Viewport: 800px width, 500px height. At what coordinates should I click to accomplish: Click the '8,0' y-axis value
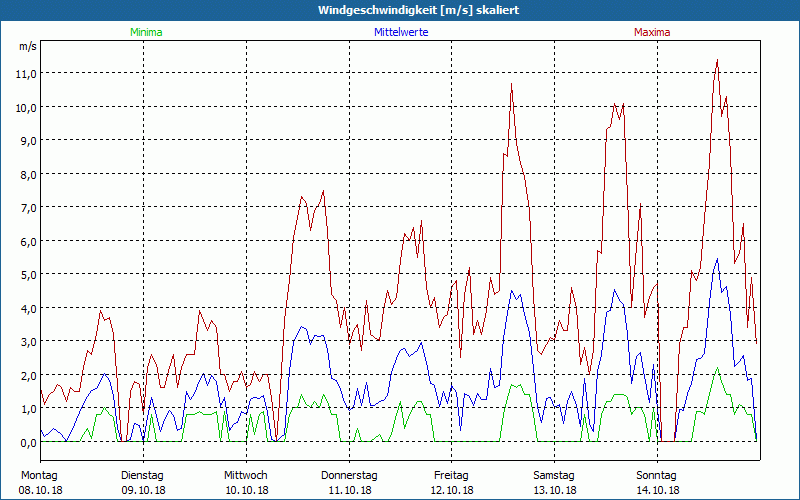30,174
